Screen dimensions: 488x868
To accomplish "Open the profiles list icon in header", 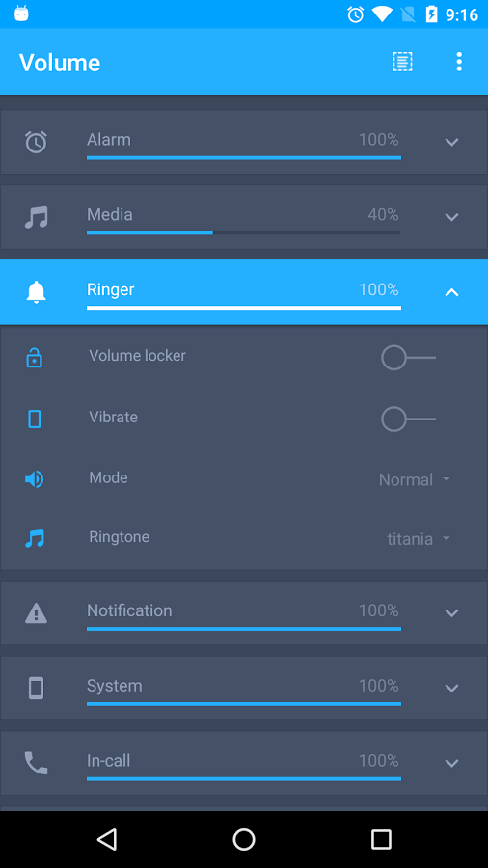I will click(x=402, y=62).
